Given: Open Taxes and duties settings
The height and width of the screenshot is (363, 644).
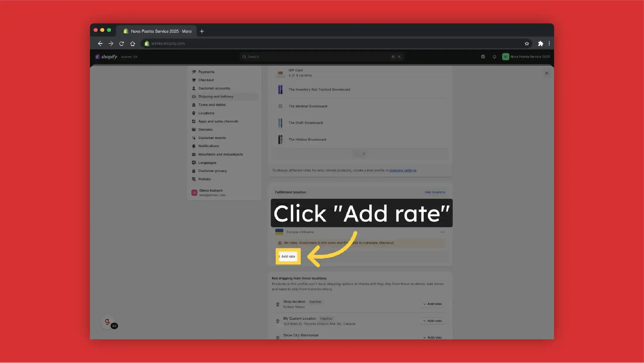Looking at the screenshot, I should point(212,105).
